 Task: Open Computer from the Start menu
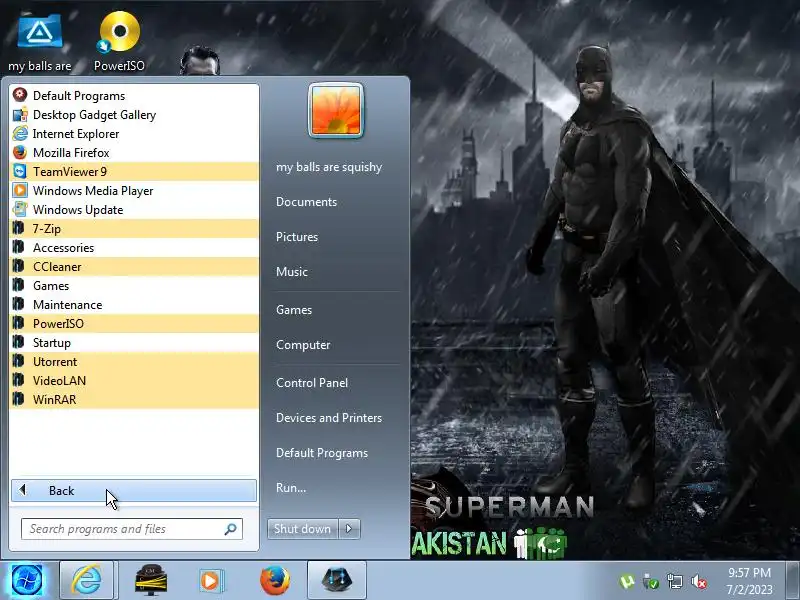tap(303, 344)
